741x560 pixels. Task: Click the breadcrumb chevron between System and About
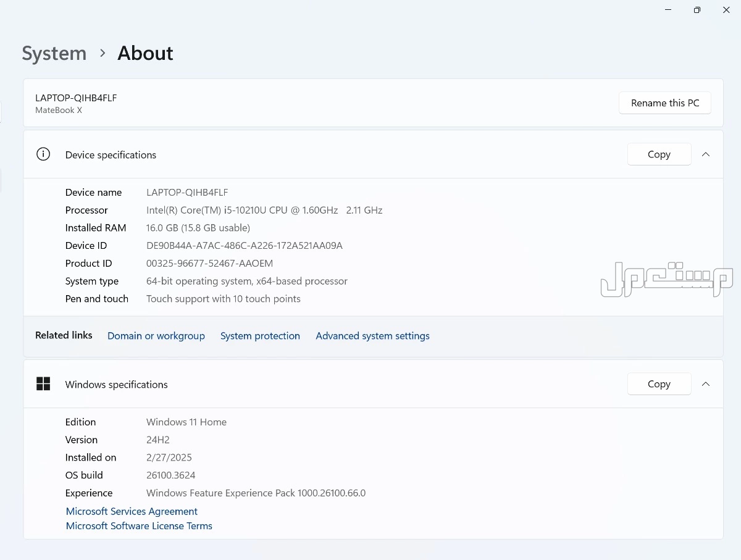pyautogui.click(x=103, y=54)
